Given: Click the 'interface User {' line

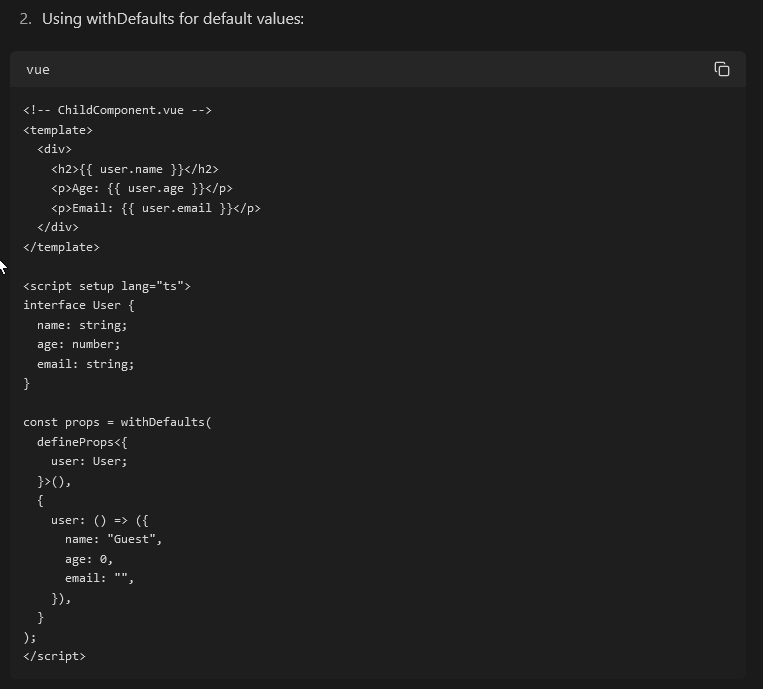Looking at the screenshot, I should pos(78,305).
